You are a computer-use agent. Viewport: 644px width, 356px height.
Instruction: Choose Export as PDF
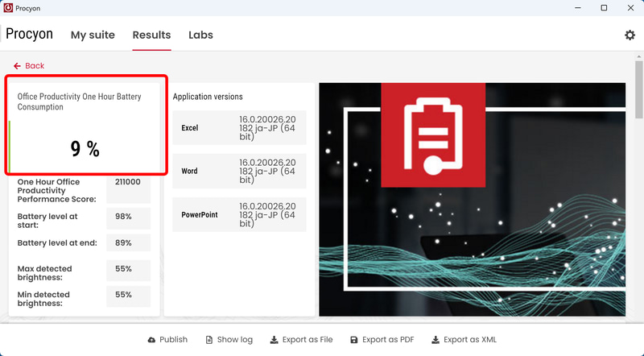tap(382, 340)
